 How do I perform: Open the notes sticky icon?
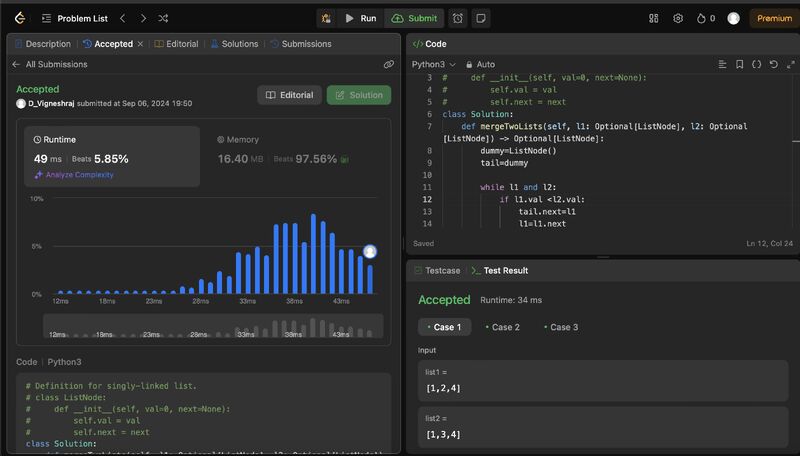coord(481,18)
